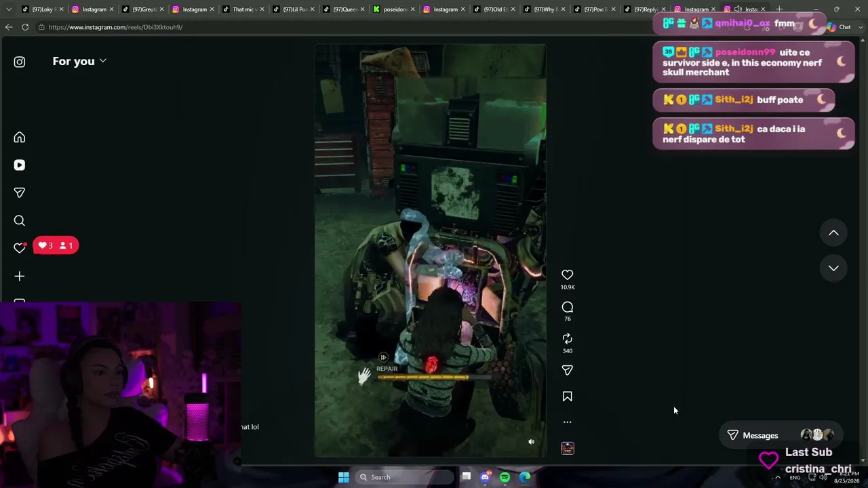Close the (97)Loky tab
868x488 pixels.
click(x=61, y=9)
